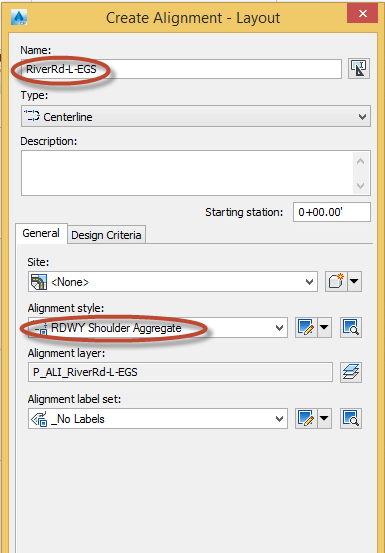Expand arrow next to create site button
This screenshot has width=385, height=553.
(x=355, y=281)
